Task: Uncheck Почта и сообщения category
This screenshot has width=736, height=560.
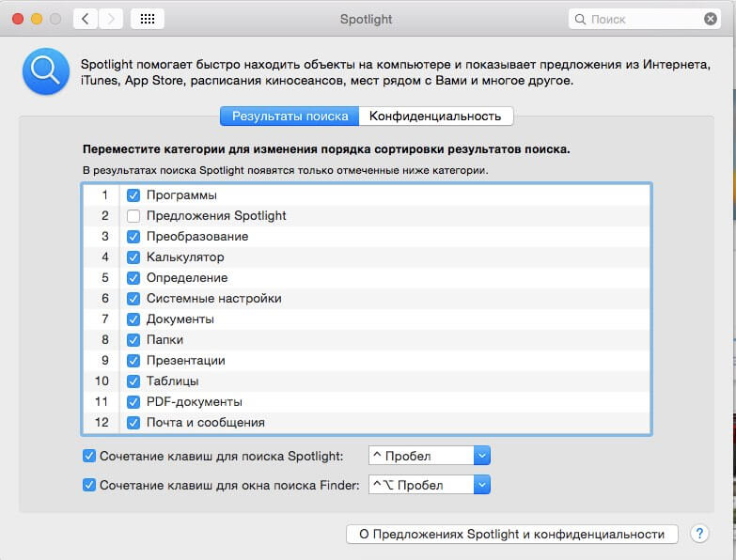Action: 133,423
